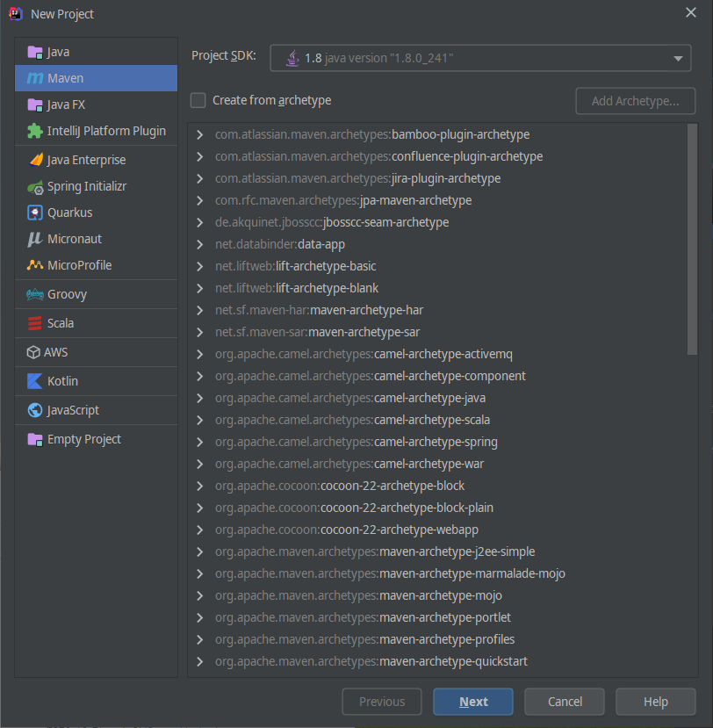Click the Previous button

point(382,702)
